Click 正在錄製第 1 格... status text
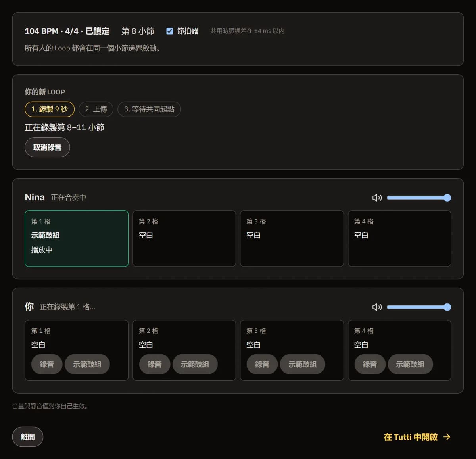The width and height of the screenshot is (476, 459). click(67, 307)
